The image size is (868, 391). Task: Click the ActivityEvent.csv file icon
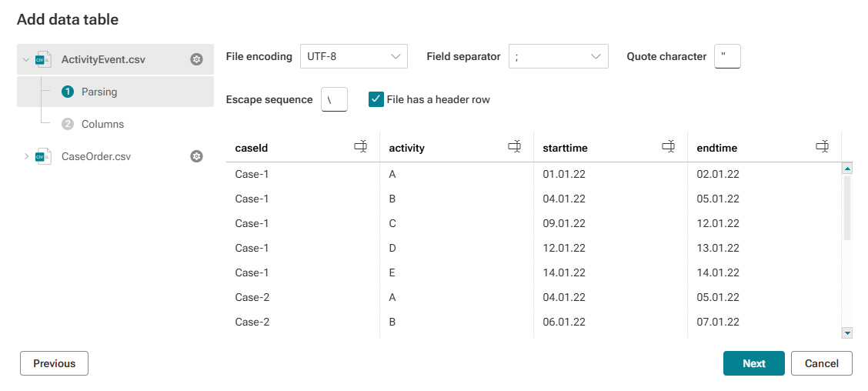43,59
